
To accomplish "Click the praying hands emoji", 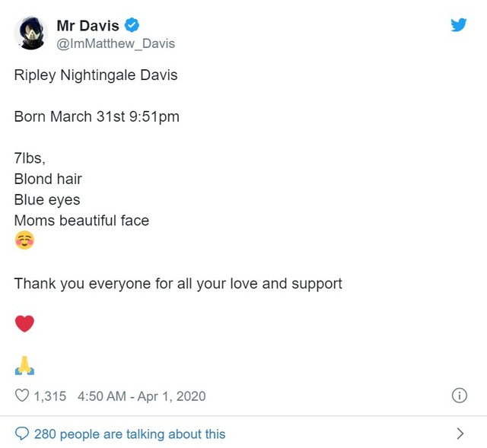I will pos(24,367).
